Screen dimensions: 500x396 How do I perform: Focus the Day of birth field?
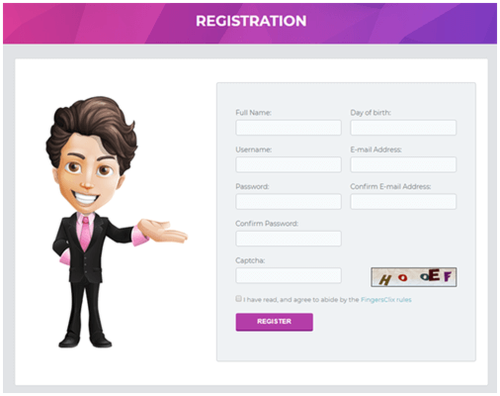coord(403,128)
